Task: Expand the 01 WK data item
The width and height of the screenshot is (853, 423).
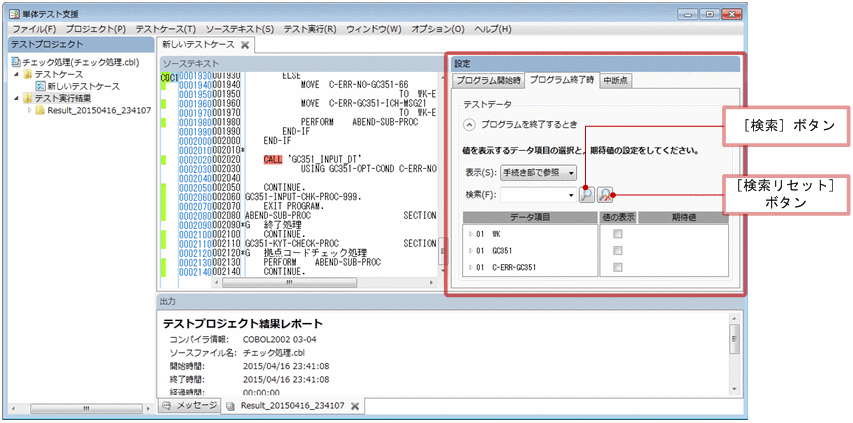Action: [471, 234]
